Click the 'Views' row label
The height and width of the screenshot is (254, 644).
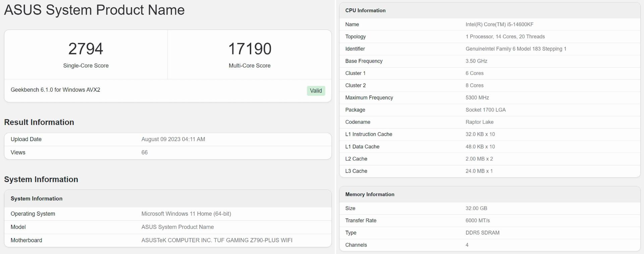(x=18, y=153)
